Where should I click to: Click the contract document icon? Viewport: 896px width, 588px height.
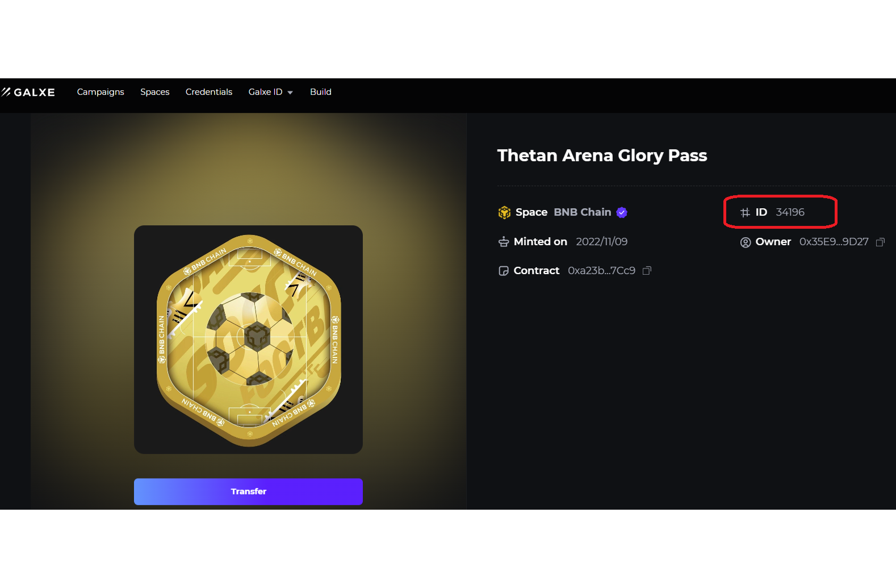[504, 271]
